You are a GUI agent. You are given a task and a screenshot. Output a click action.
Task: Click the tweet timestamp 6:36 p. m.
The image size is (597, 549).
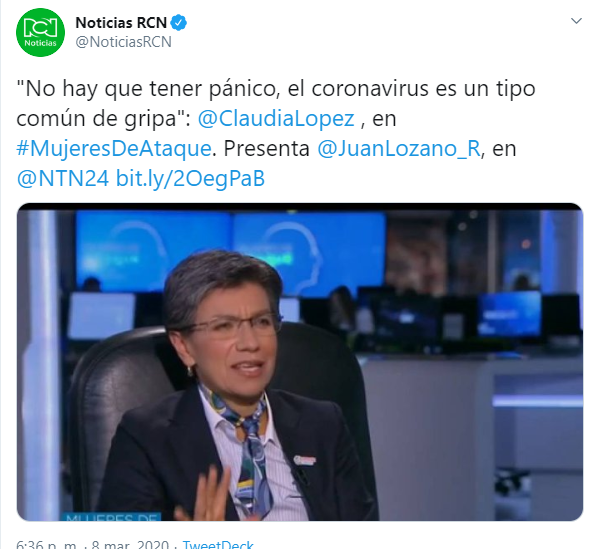(x=46, y=544)
